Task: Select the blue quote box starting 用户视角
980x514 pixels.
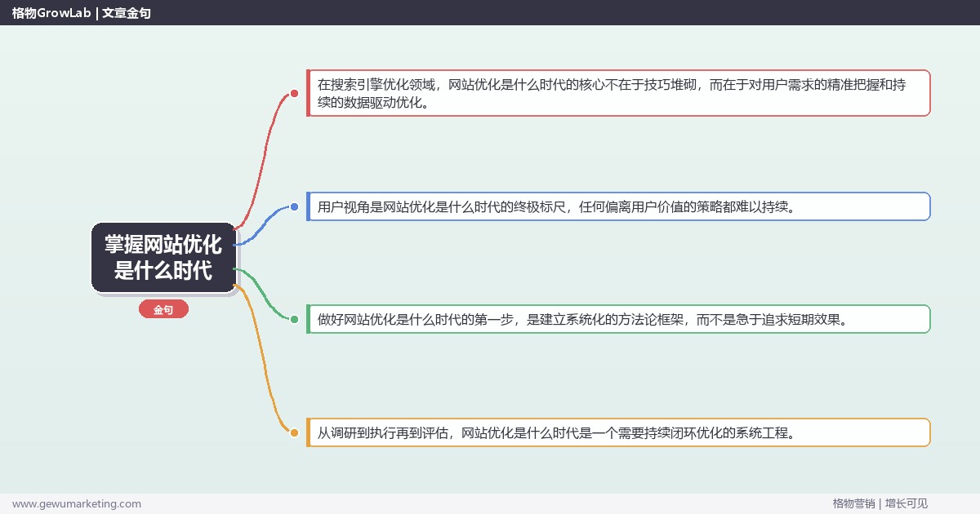Action: [x=618, y=206]
